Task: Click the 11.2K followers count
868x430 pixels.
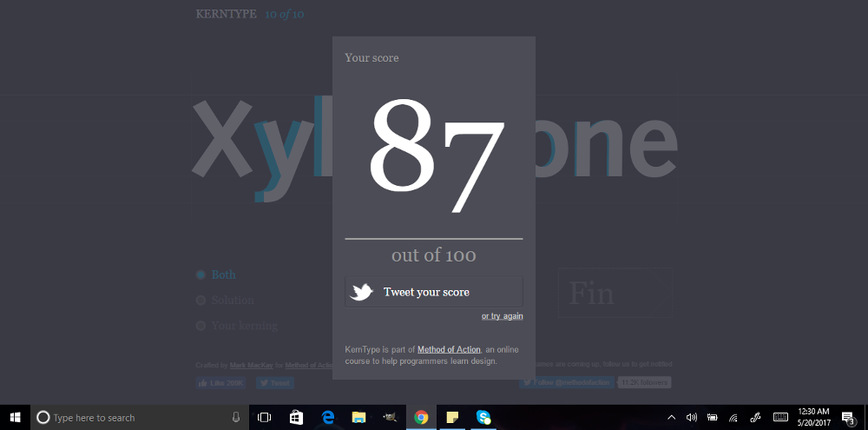Action: [644, 382]
